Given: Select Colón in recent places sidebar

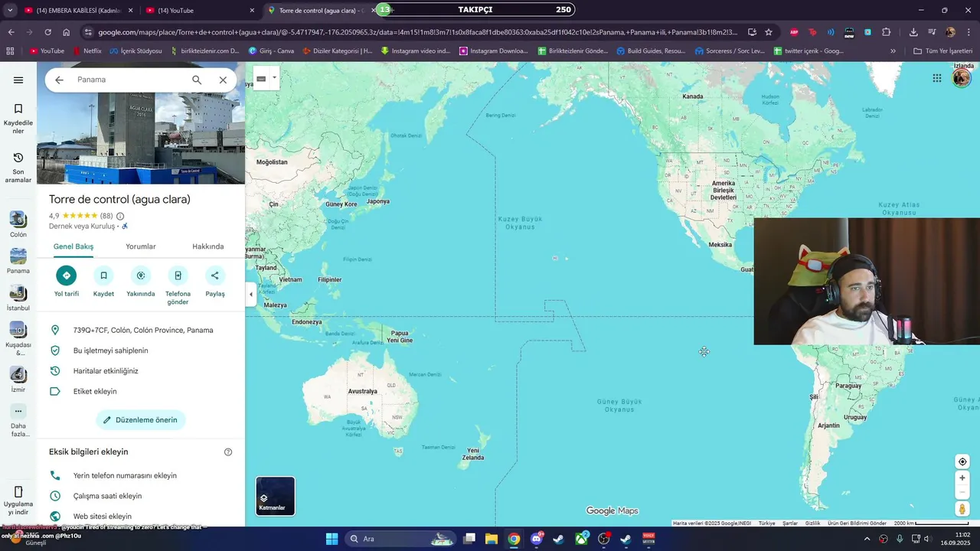Looking at the screenshot, I should pyautogui.click(x=18, y=224).
